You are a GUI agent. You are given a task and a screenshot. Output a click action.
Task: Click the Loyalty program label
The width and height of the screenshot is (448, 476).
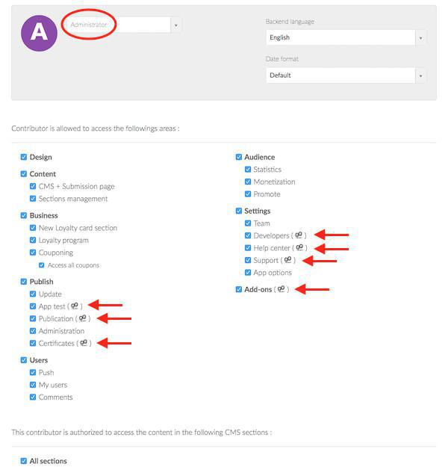point(63,241)
